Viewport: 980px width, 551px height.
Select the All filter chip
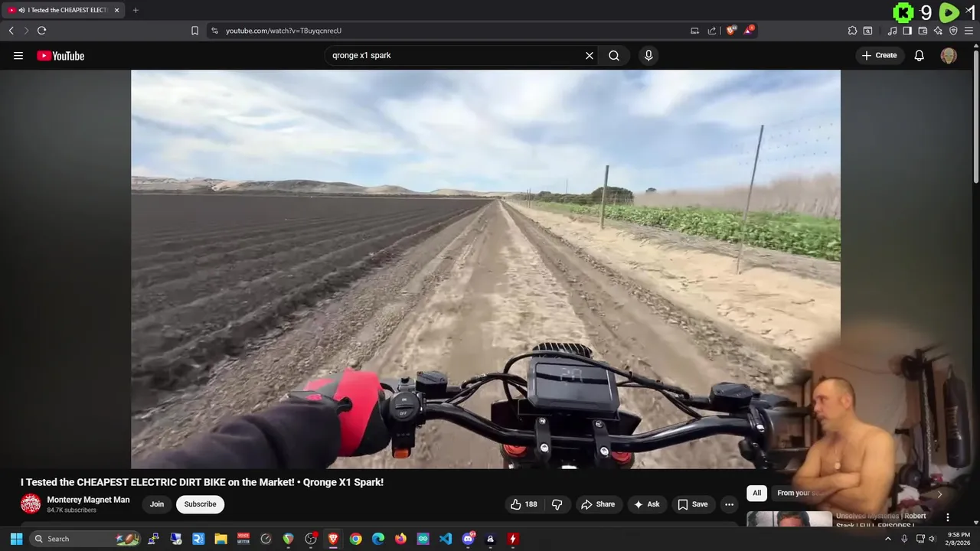(756, 493)
